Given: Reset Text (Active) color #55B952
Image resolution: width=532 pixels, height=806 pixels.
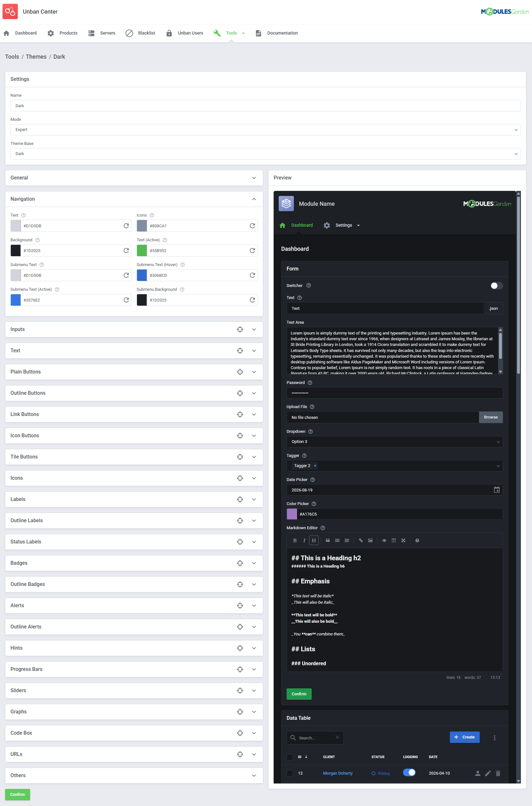Looking at the screenshot, I should tap(252, 251).
